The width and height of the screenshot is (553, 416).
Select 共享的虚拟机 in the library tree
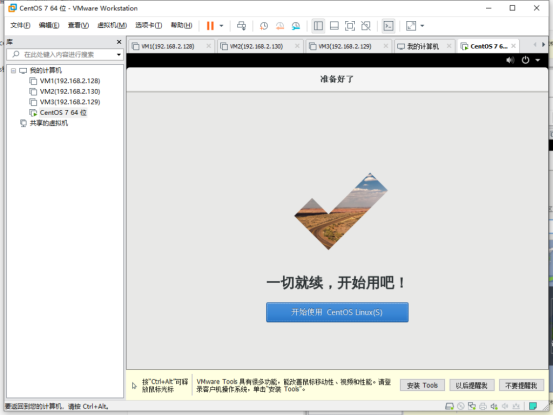(49, 123)
